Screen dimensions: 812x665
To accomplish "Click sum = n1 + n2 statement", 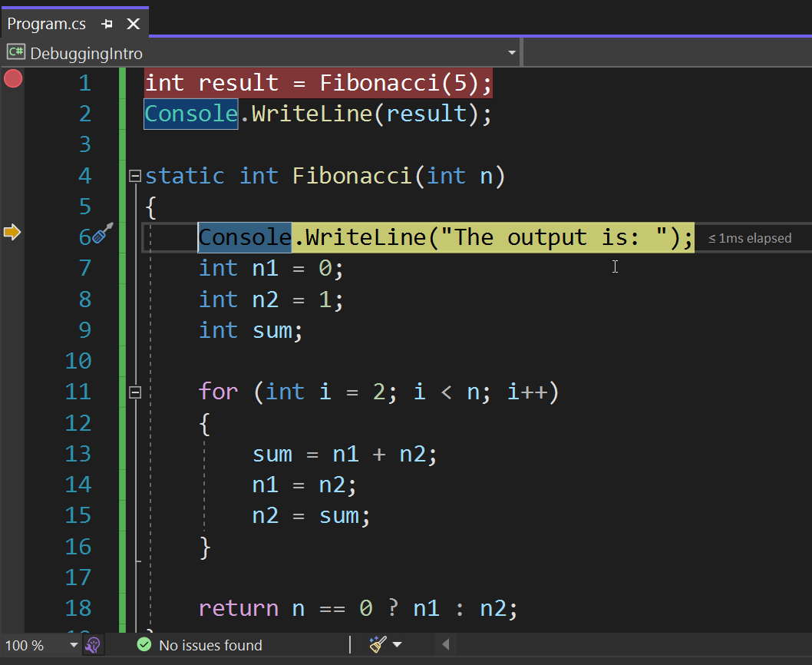I will tap(345, 455).
